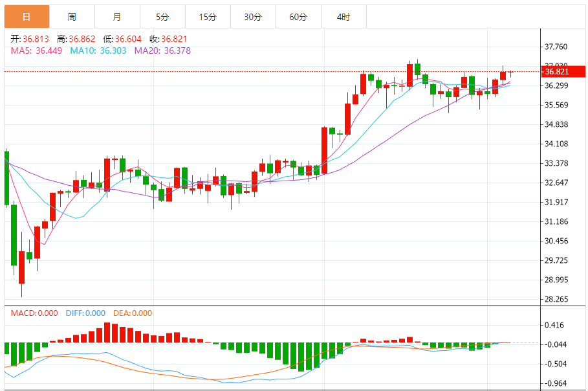The image size is (588, 391).
Task: Click the DIFF:0.000 indicator label
Action: [x=85, y=313]
